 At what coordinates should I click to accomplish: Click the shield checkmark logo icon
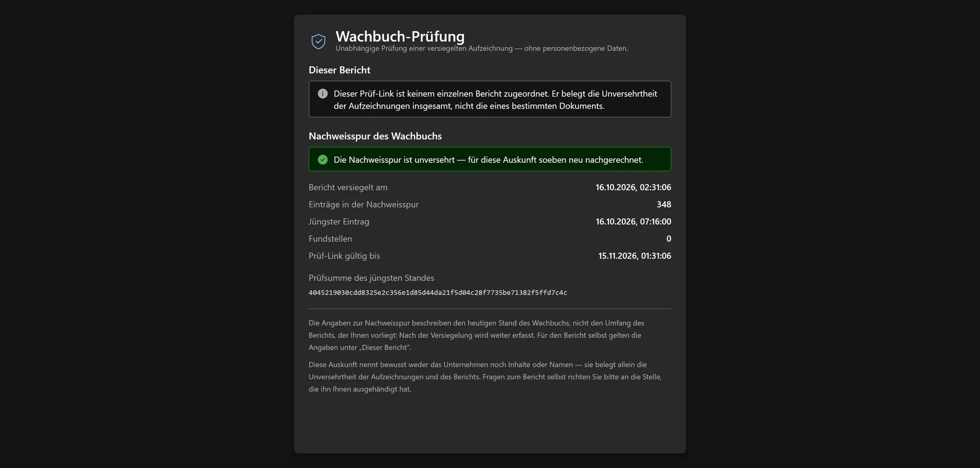coord(318,41)
